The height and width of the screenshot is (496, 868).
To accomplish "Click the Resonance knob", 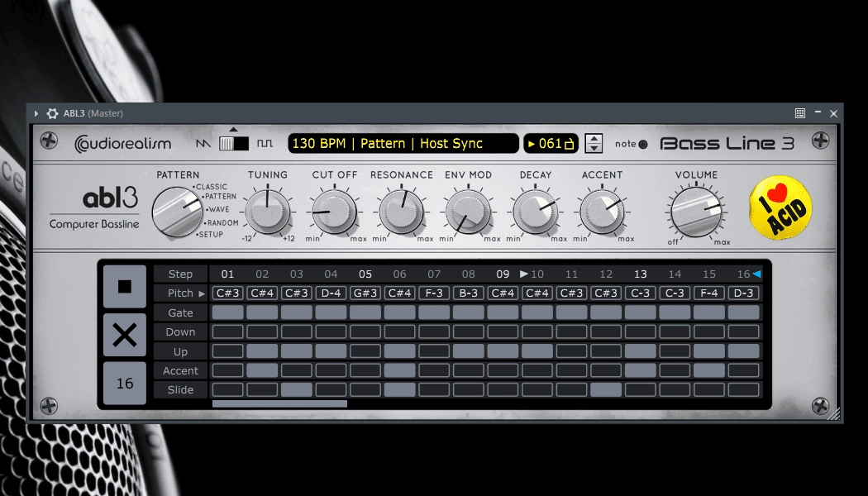I will tap(401, 212).
